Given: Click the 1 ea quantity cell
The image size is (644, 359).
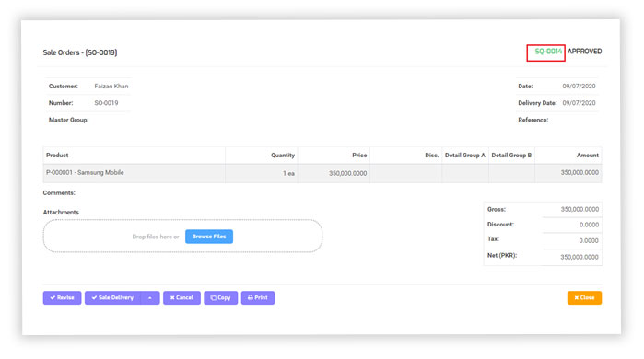Looking at the screenshot, I should (x=262, y=173).
